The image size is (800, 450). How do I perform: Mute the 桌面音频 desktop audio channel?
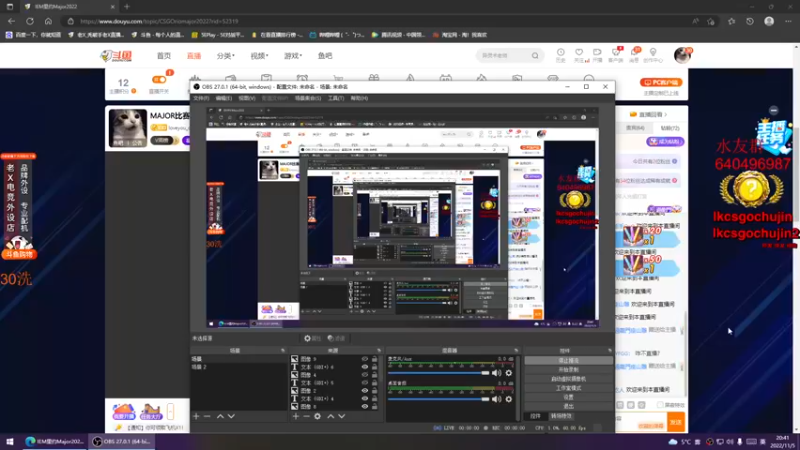coord(496,399)
